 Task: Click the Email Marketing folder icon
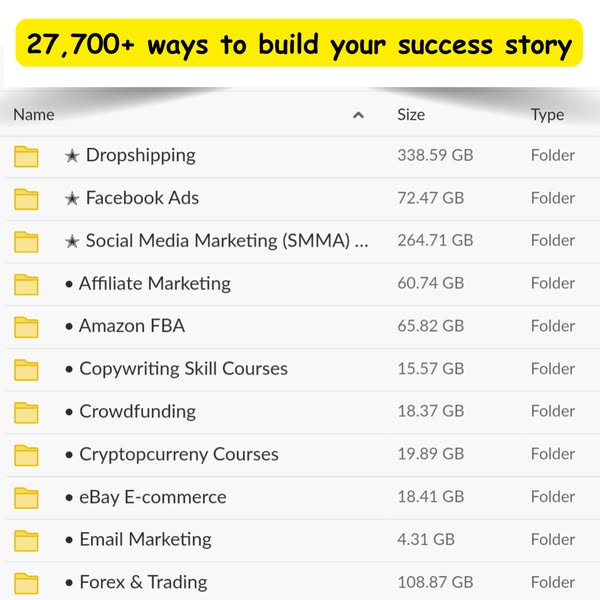(x=26, y=540)
